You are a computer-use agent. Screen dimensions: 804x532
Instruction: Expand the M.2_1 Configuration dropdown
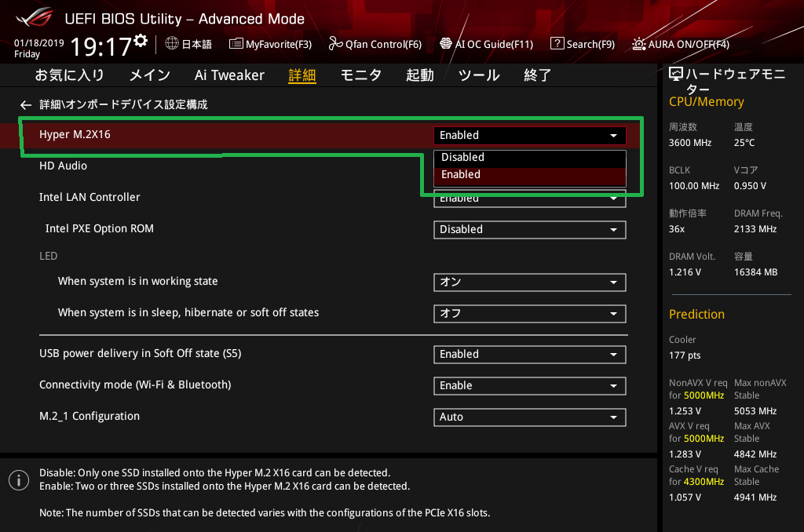tap(529, 417)
